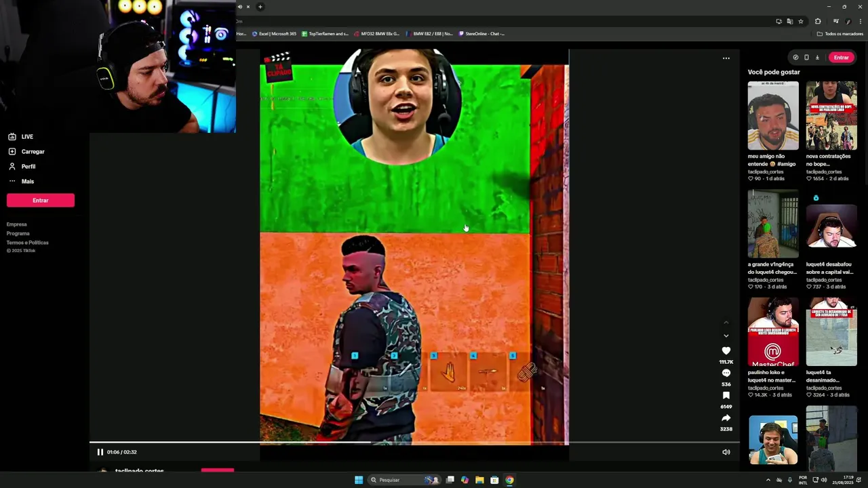The height and width of the screenshot is (488, 868).
Task: Share video with arrow icon
Action: click(726, 418)
